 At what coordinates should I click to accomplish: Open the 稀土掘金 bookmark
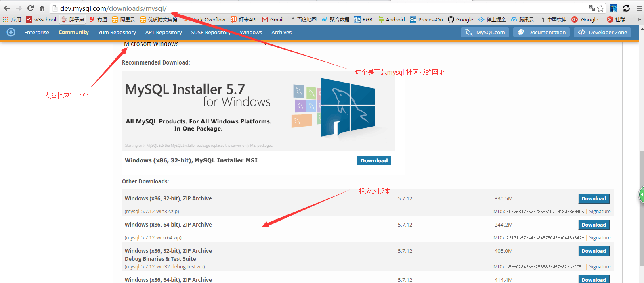point(492,19)
